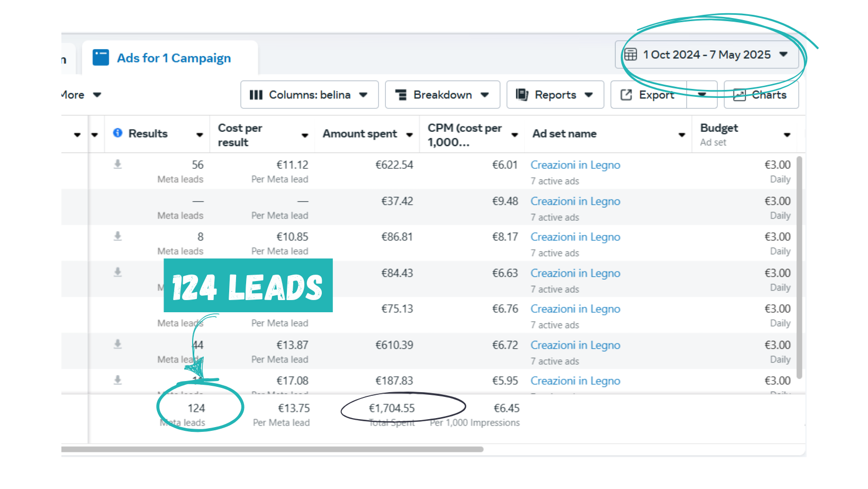
Task: Click the vertical scrollbar at table right
Action: (x=799, y=265)
